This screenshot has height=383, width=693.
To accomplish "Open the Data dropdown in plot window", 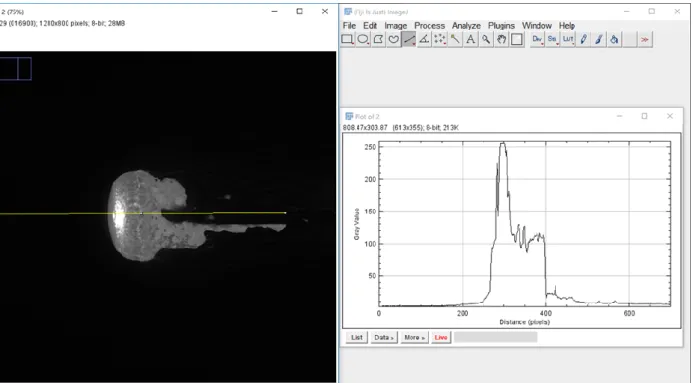I will pyautogui.click(x=384, y=337).
